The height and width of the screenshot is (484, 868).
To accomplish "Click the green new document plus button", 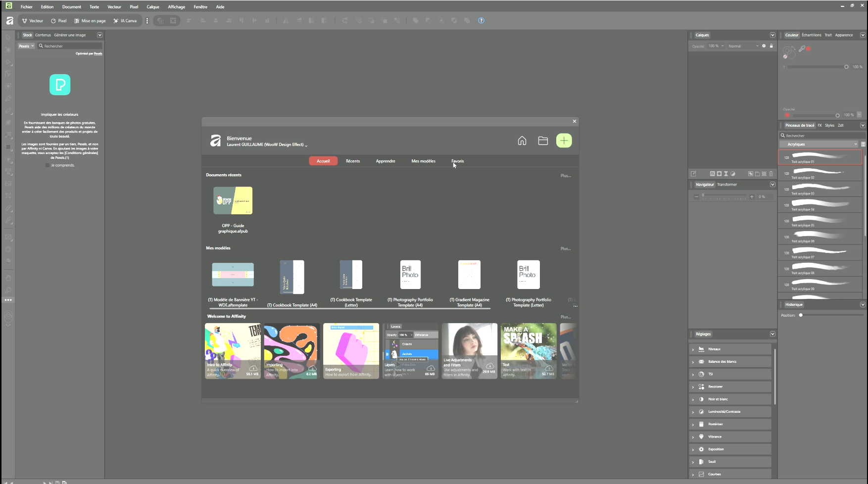I will coord(564,141).
